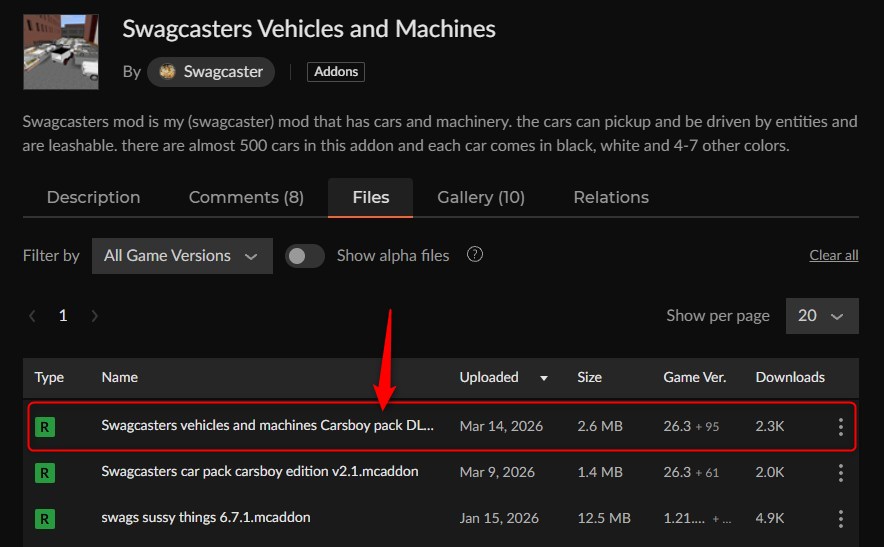The width and height of the screenshot is (884, 547).
Task: Show the +95 additional game versions
Action: coord(707,427)
